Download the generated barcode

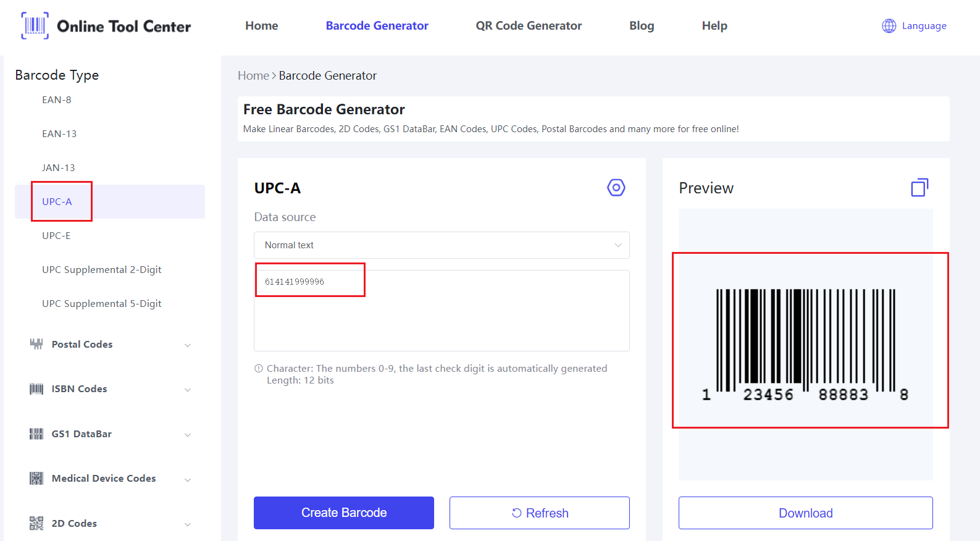click(805, 513)
